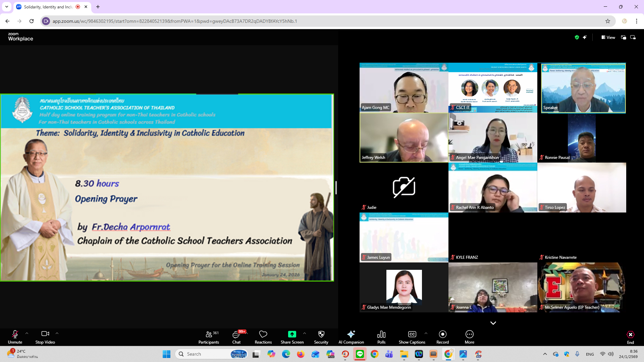Image resolution: width=644 pixels, height=362 pixels.
Task: Expand video options arrow beside Stop Video
Action: (x=57, y=333)
